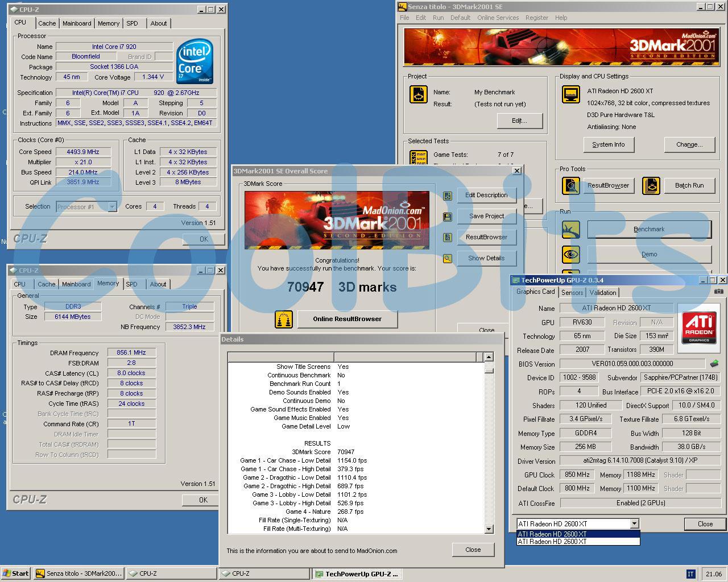Click the Driver Version field in GPU-Z
The height and width of the screenshot is (582, 728).
click(x=640, y=461)
